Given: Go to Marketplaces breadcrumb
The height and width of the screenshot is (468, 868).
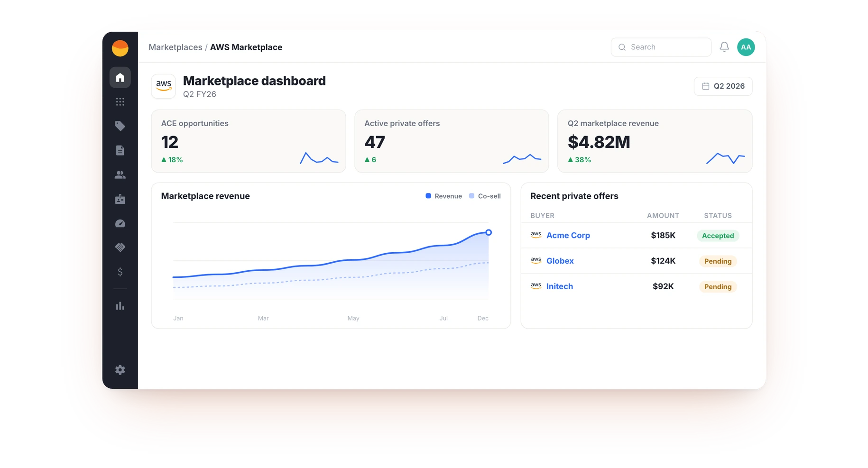Looking at the screenshot, I should 175,47.
